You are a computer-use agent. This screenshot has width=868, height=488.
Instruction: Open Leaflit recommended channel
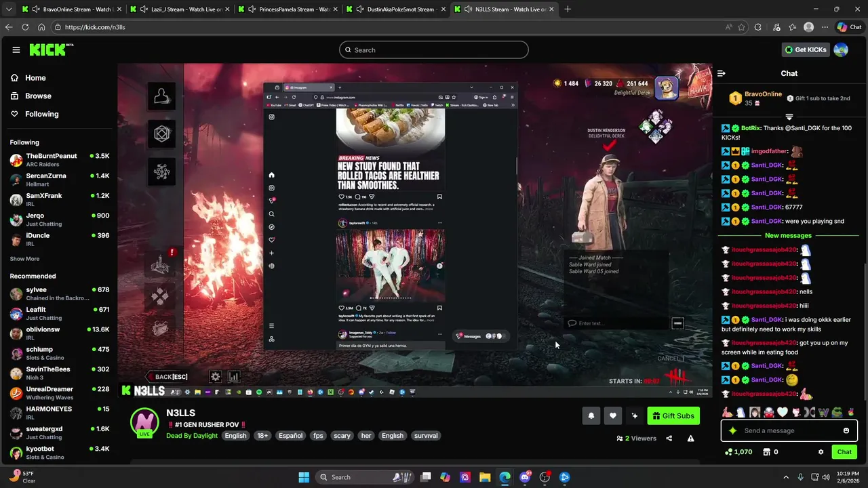[x=59, y=313]
